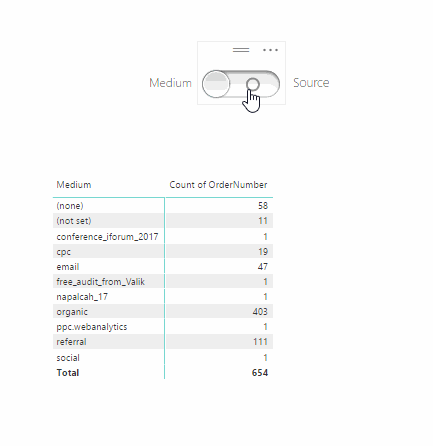Toggle the Medium/Source switch
The width and height of the screenshot is (433, 446).
pos(241,84)
